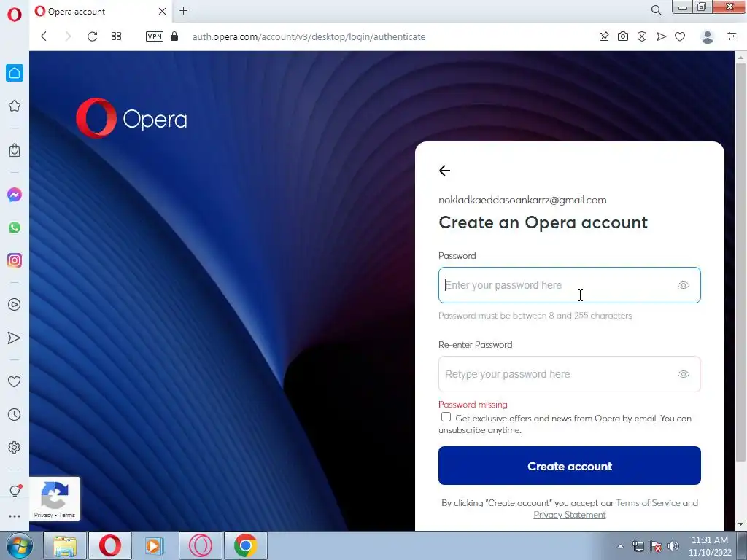
Task: Open the ad blocker shield icon
Action: pos(642,36)
